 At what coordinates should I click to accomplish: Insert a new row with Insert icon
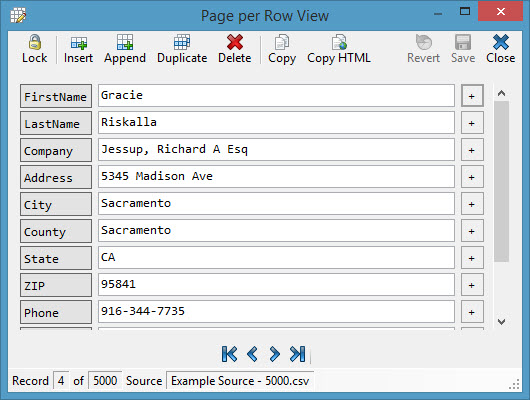click(x=78, y=49)
